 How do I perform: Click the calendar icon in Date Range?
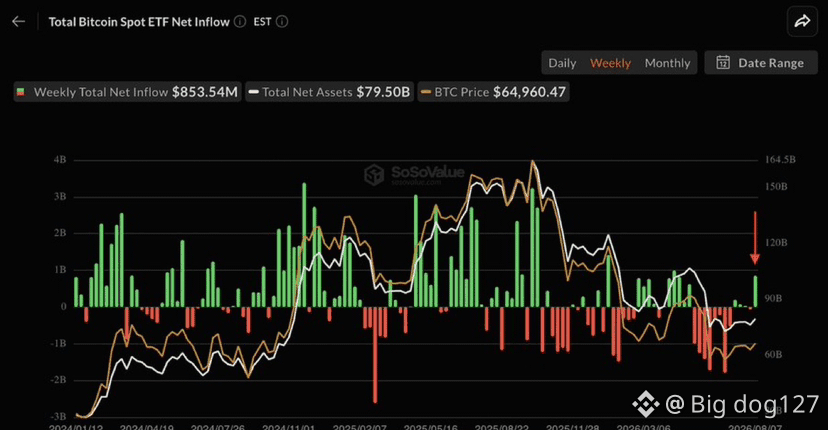click(723, 63)
